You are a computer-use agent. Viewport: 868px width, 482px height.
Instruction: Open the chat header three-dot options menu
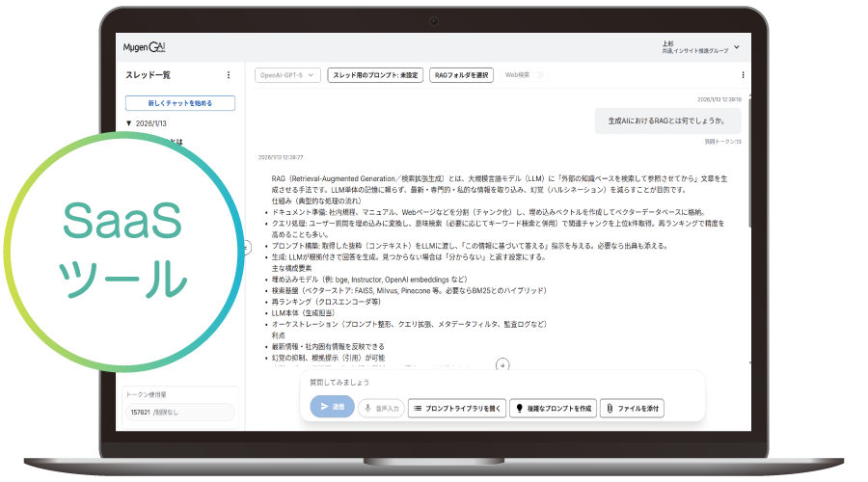pos(743,74)
